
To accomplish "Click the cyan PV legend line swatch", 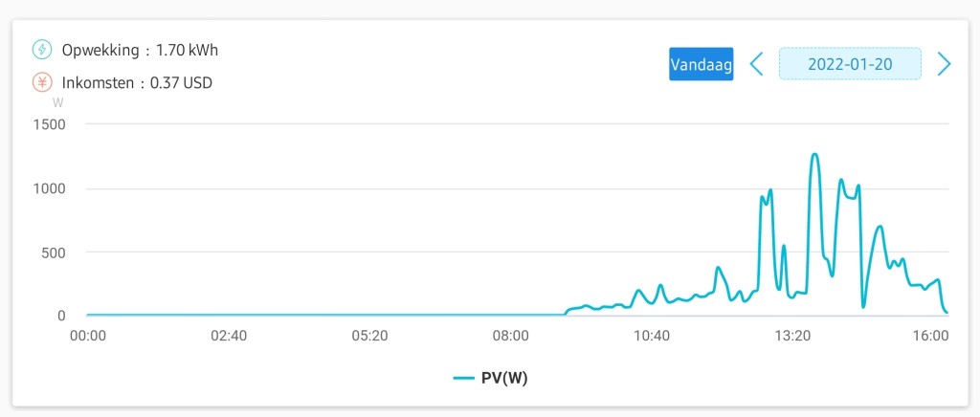I will pyautogui.click(x=464, y=378).
